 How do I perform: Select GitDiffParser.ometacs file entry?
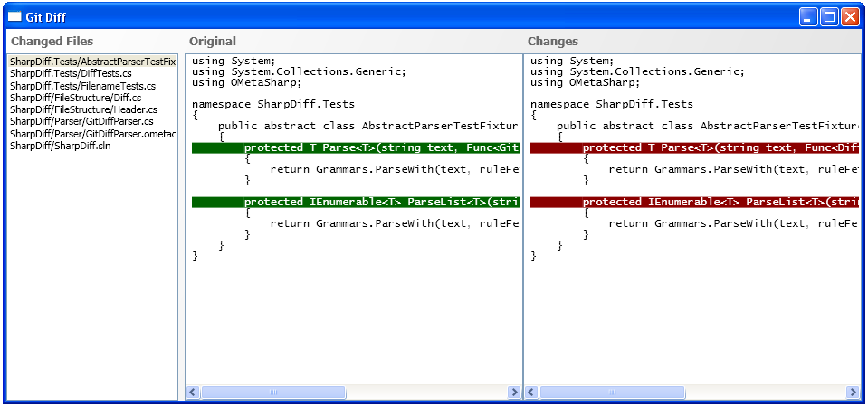[92, 134]
